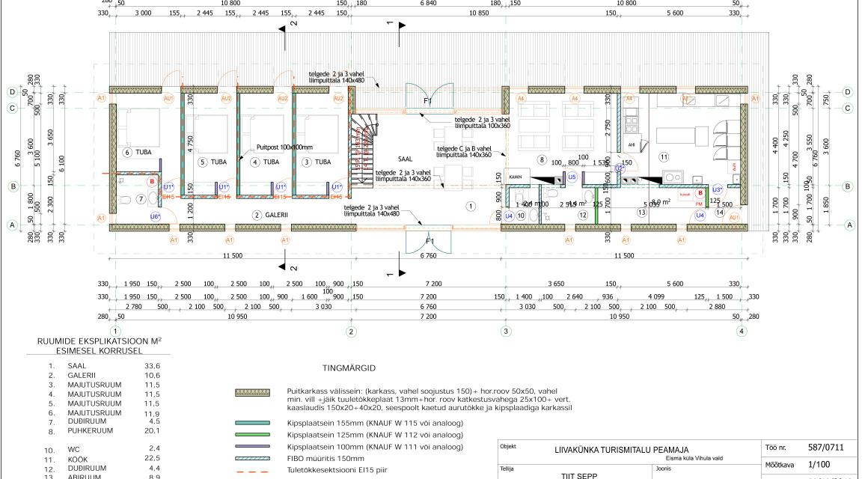
Task: Click room number 14 circle
Action: coord(720,212)
